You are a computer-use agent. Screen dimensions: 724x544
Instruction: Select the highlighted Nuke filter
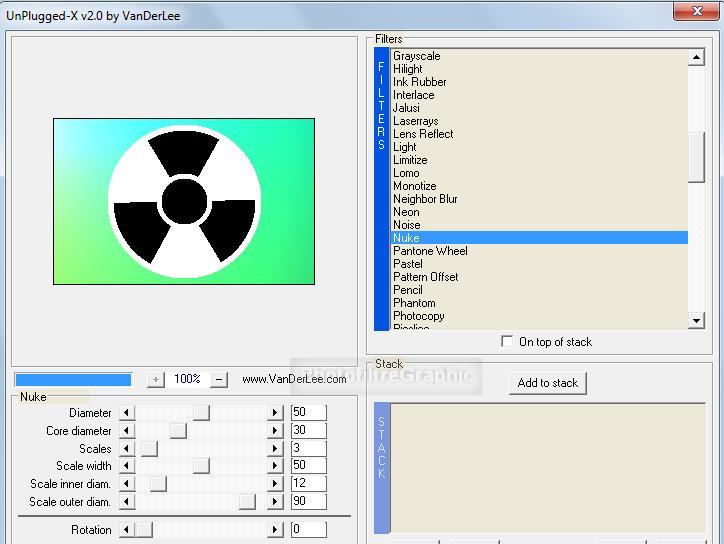coord(539,237)
